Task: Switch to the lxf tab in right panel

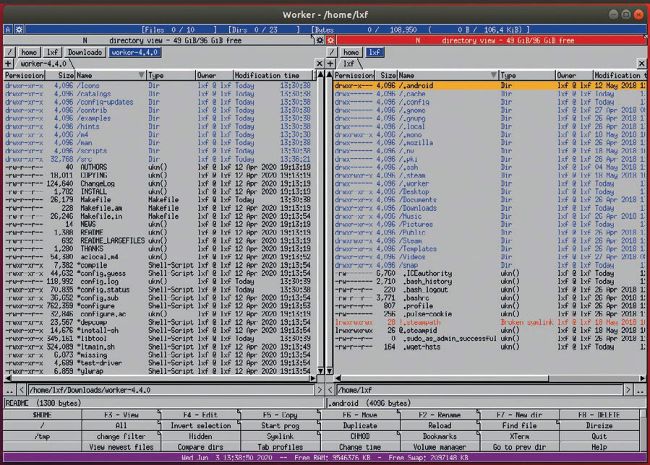Action: (x=349, y=64)
